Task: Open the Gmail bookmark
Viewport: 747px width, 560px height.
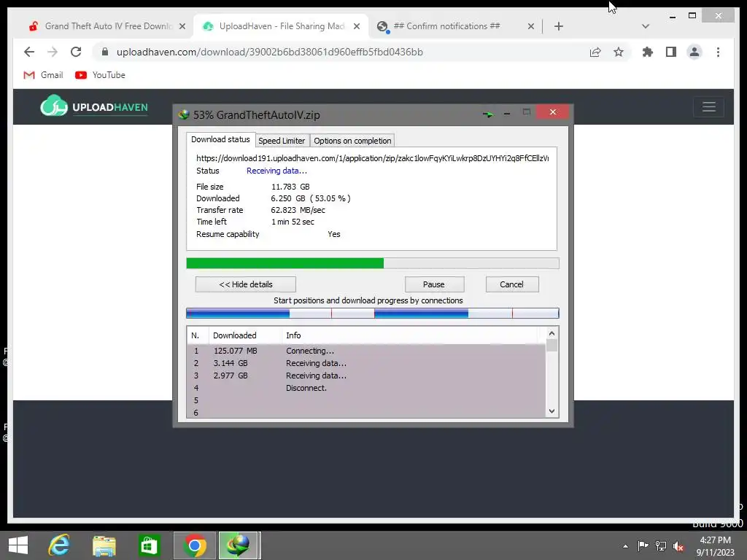Action: pyautogui.click(x=43, y=75)
